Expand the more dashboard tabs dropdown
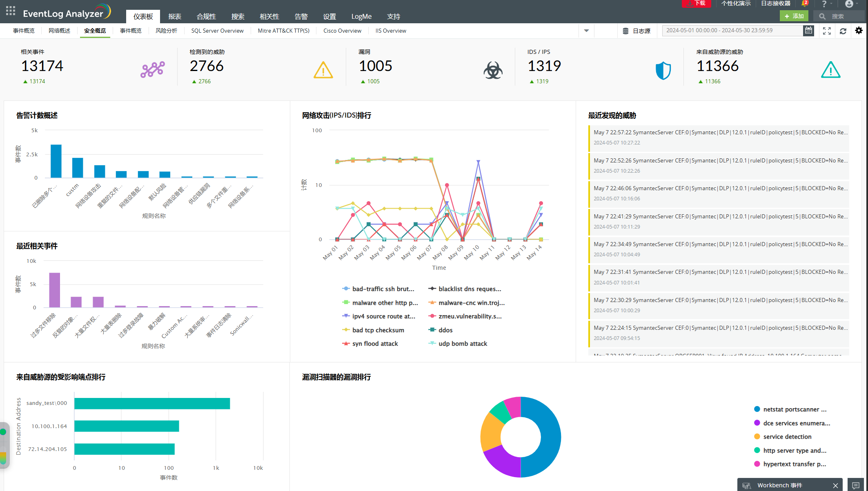Screen dimensions: 868x491 pos(586,31)
